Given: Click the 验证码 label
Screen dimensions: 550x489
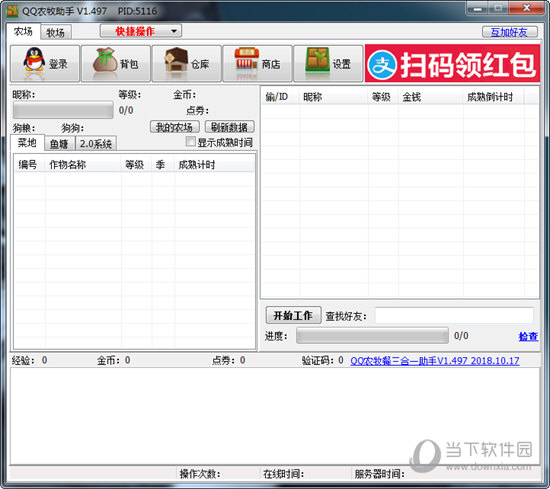Looking at the screenshot, I should pyautogui.click(x=318, y=360).
